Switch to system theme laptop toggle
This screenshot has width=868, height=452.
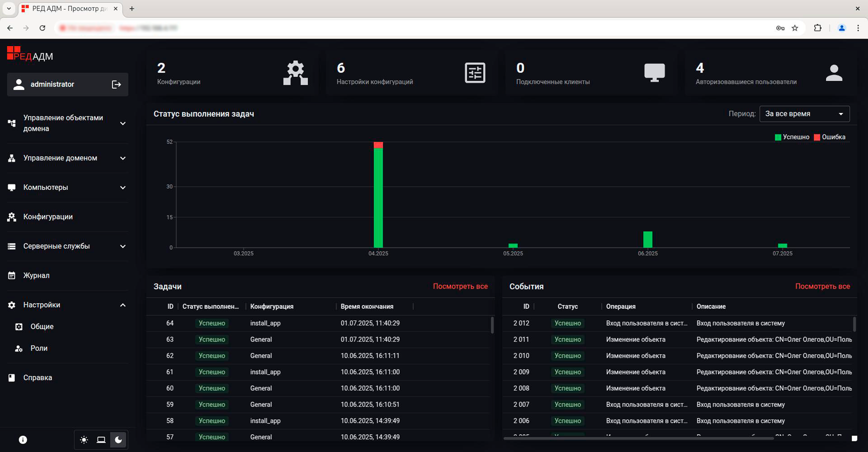pyautogui.click(x=101, y=440)
